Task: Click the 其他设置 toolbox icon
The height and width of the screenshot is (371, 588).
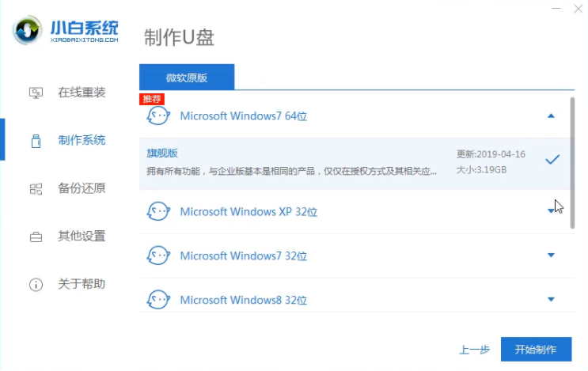Action: coord(36,237)
